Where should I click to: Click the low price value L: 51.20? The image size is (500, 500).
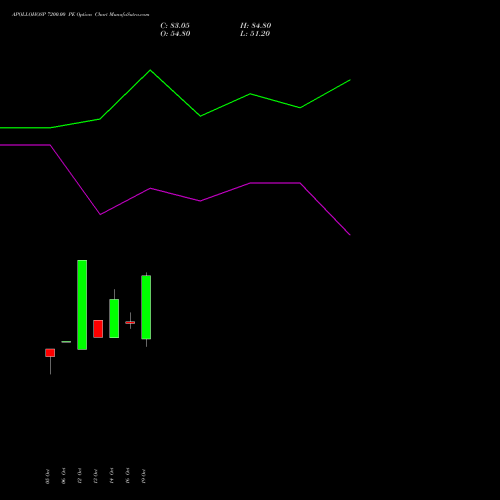click(255, 34)
